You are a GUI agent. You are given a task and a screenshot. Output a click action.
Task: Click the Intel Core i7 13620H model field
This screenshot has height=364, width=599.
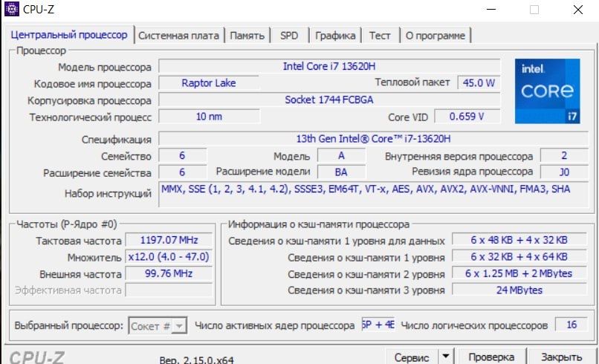[329, 66]
